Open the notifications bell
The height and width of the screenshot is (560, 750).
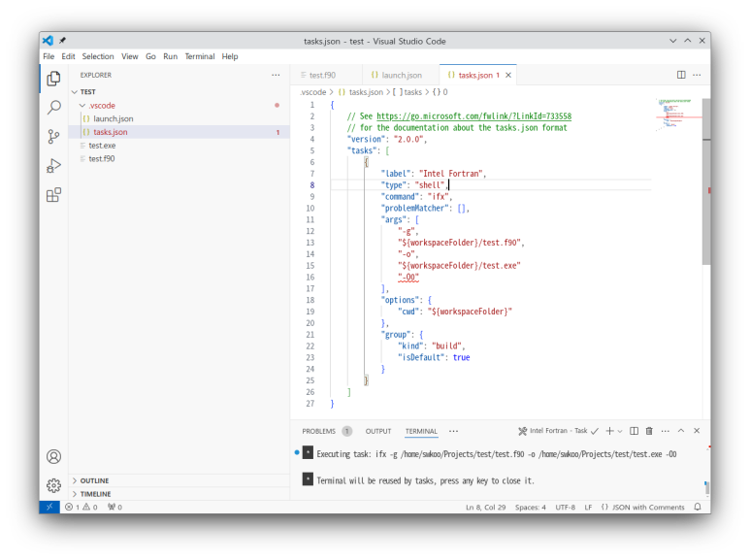[698, 507]
